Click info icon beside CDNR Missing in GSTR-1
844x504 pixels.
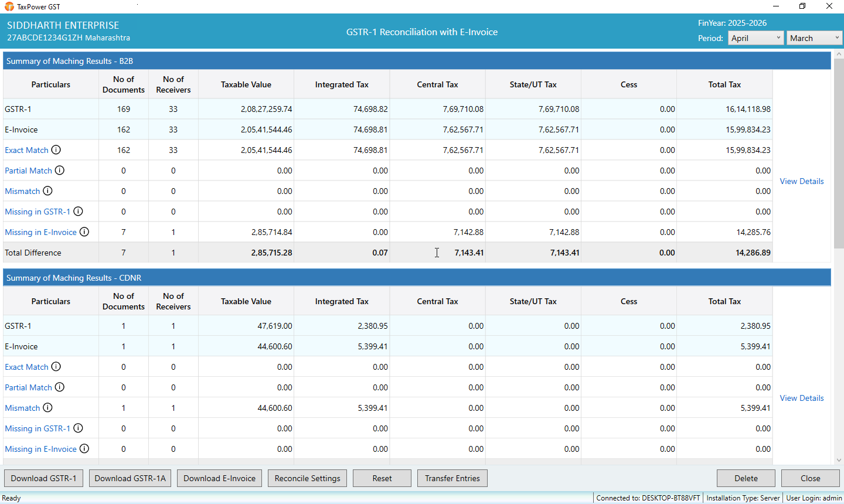pos(78,428)
